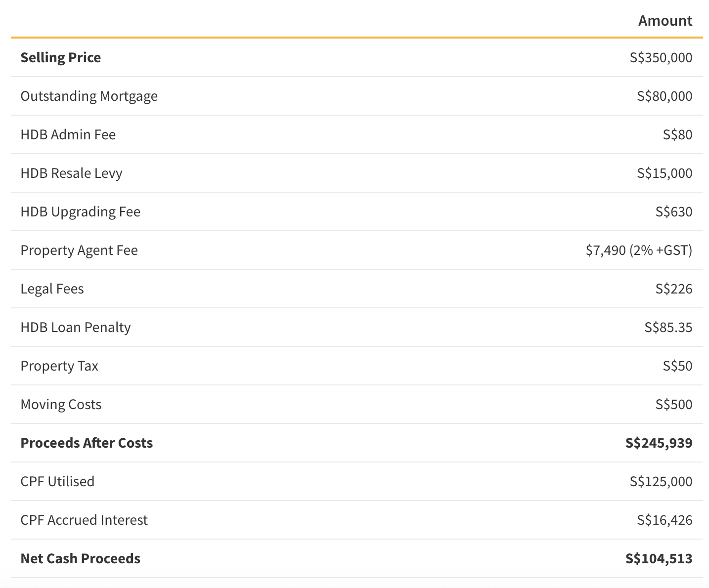Select the Property Tax label
The image size is (709, 588).
tap(59, 366)
